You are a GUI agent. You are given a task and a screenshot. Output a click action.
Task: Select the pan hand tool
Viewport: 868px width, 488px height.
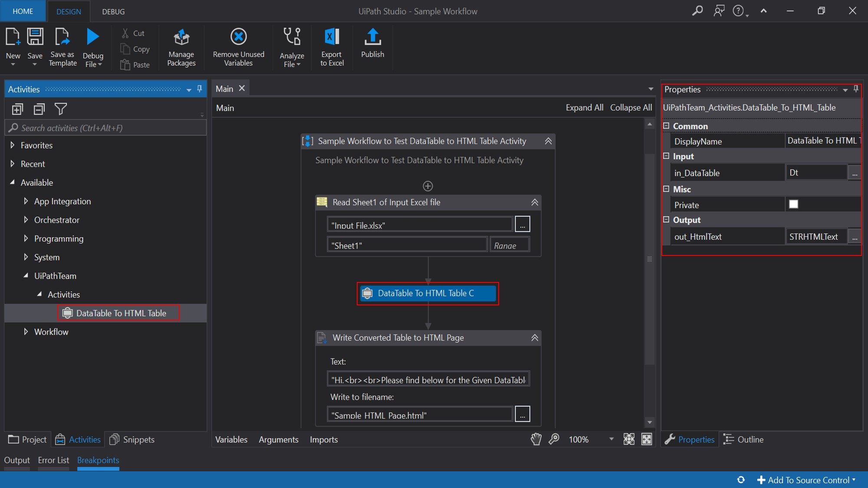pyautogui.click(x=536, y=439)
